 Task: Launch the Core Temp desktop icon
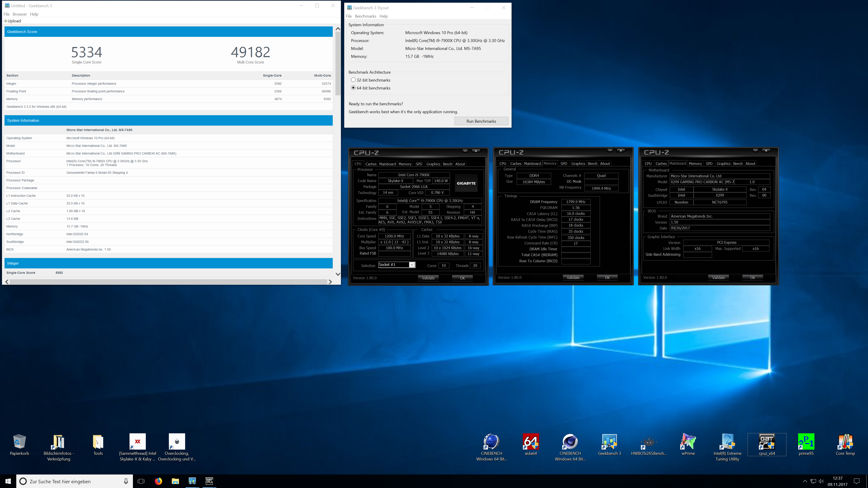(845, 442)
